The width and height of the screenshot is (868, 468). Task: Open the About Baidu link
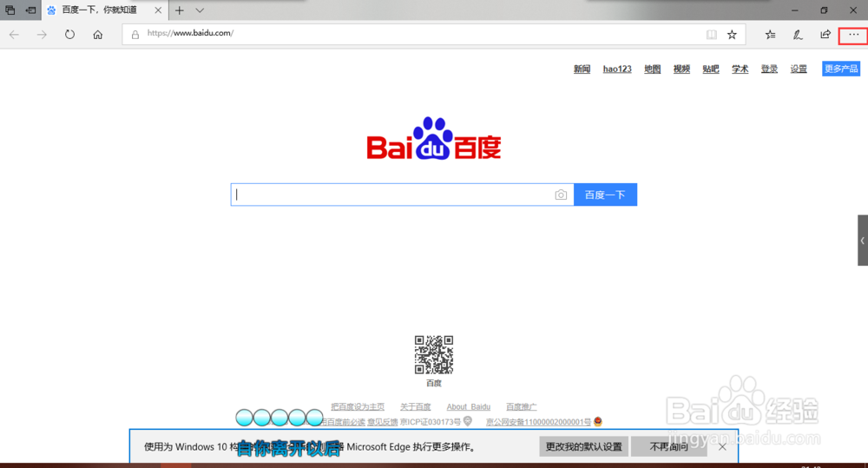tap(469, 407)
